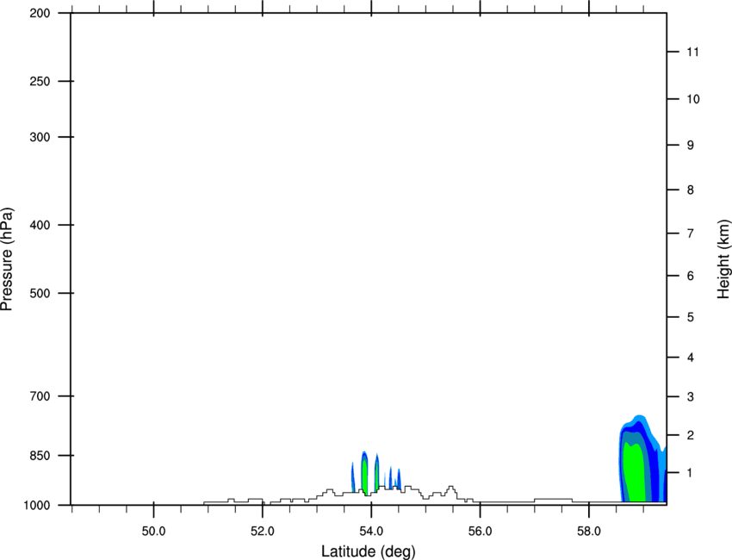Select the Height (km) axis title
732x560 pixels.
[x=723, y=258]
